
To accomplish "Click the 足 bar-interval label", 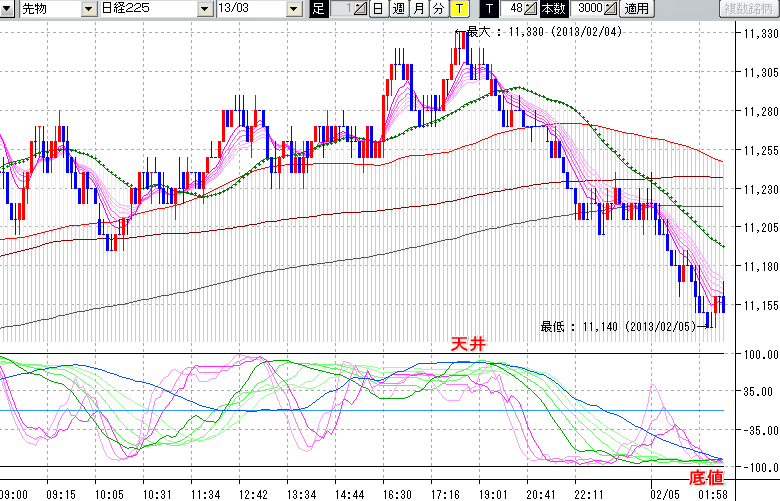I will pyautogui.click(x=318, y=9).
